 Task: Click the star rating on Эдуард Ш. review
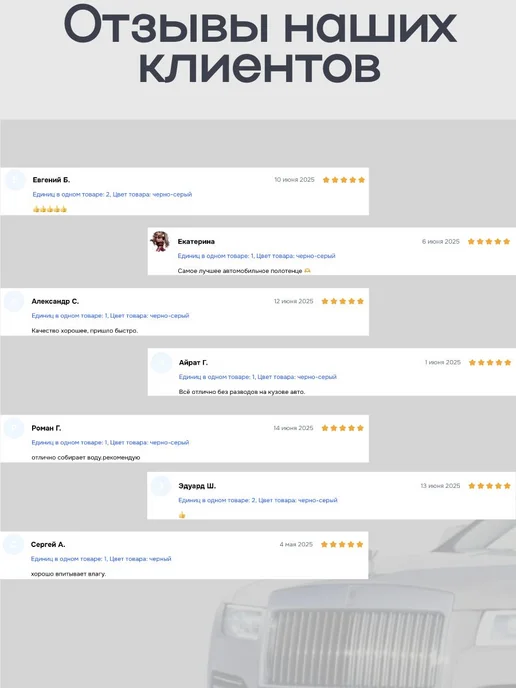pos(490,486)
